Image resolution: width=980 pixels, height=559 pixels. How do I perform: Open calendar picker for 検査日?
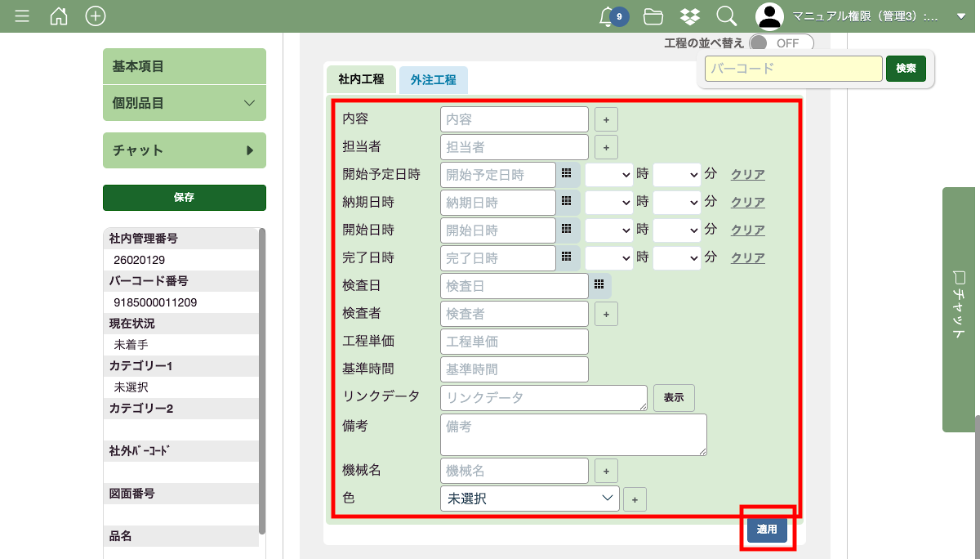pyautogui.click(x=599, y=284)
